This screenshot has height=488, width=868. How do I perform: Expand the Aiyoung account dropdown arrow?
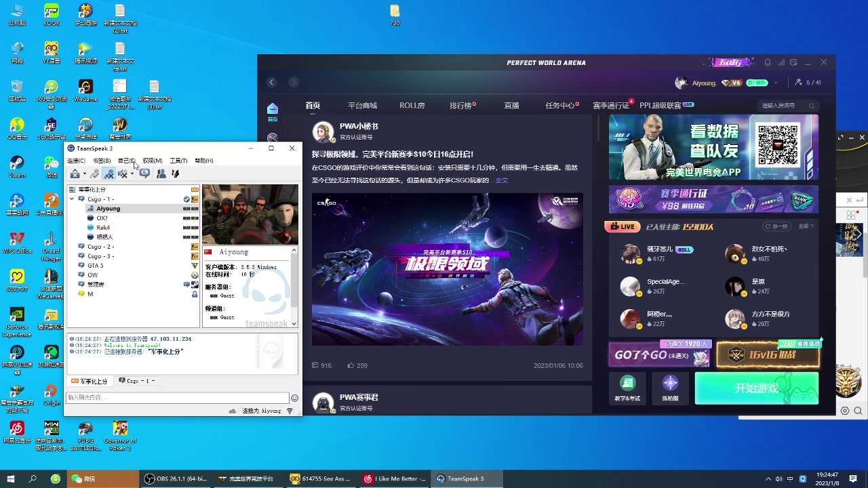tap(776, 83)
